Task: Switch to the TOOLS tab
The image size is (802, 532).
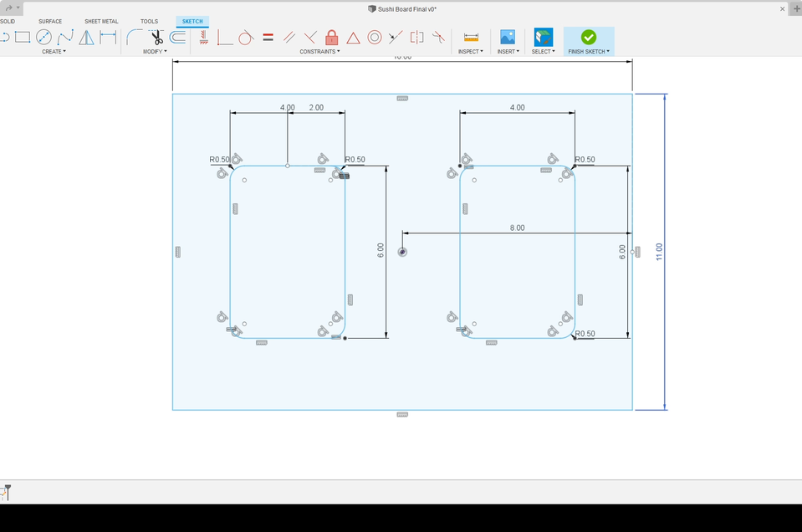Action: 150,22
